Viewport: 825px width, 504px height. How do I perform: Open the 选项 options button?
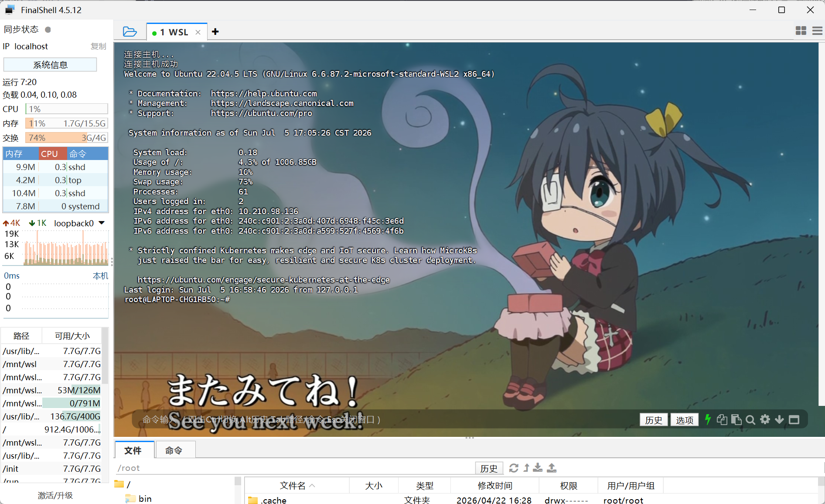pyautogui.click(x=685, y=420)
